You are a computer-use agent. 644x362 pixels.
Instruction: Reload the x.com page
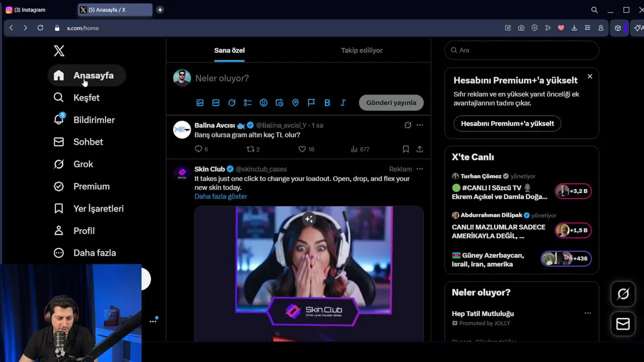coord(40,28)
